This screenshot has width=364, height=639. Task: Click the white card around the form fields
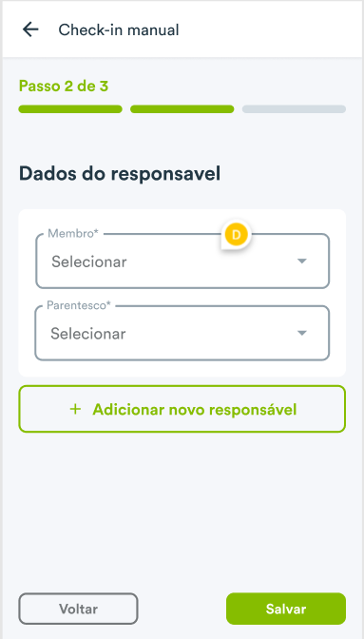(182, 293)
